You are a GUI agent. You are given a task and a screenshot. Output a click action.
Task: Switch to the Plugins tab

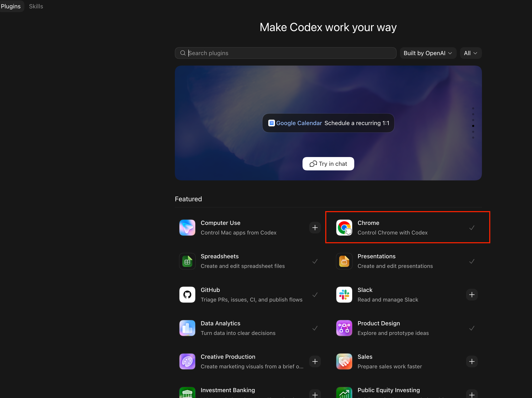click(11, 6)
